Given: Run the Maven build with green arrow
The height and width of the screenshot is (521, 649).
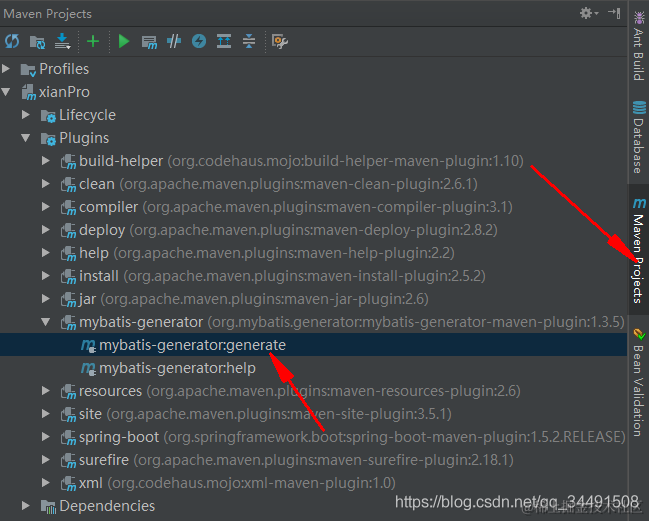Looking at the screenshot, I should [x=124, y=41].
